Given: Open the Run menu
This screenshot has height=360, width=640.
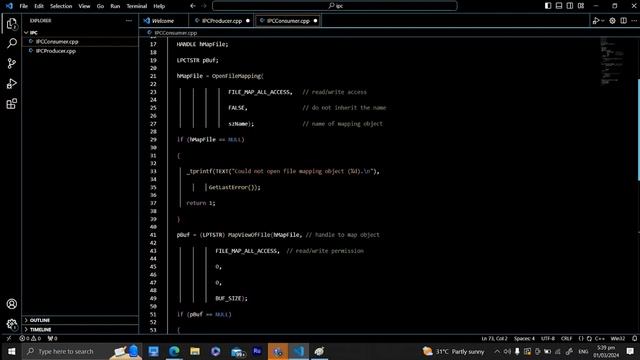Looking at the screenshot, I should 115,6.
